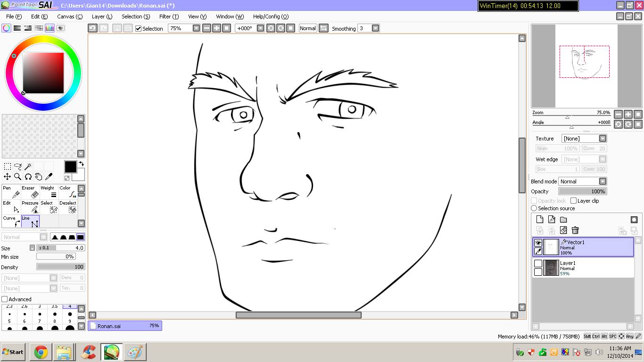Select the magnifier zoom tool

click(18, 177)
